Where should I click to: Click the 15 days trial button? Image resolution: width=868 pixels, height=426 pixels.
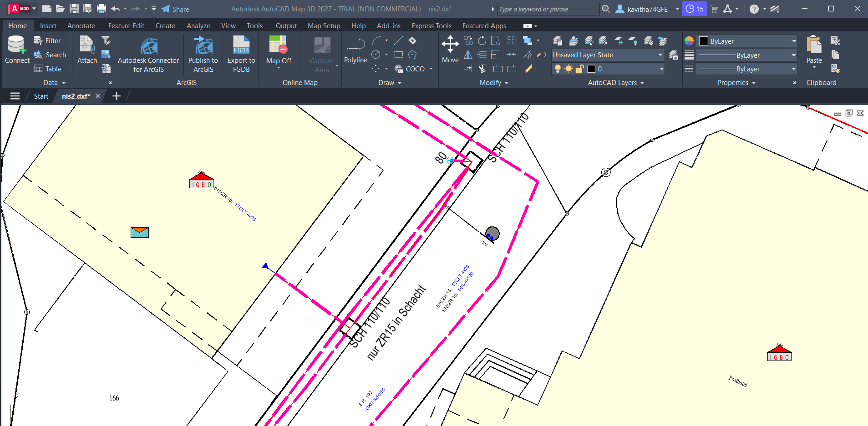tap(695, 9)
